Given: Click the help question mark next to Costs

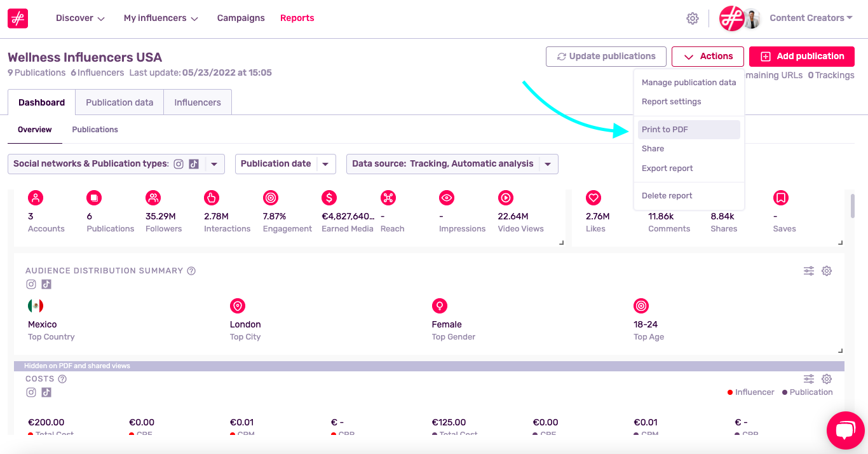Looking at the screenshot, I should tap(61, 378).
